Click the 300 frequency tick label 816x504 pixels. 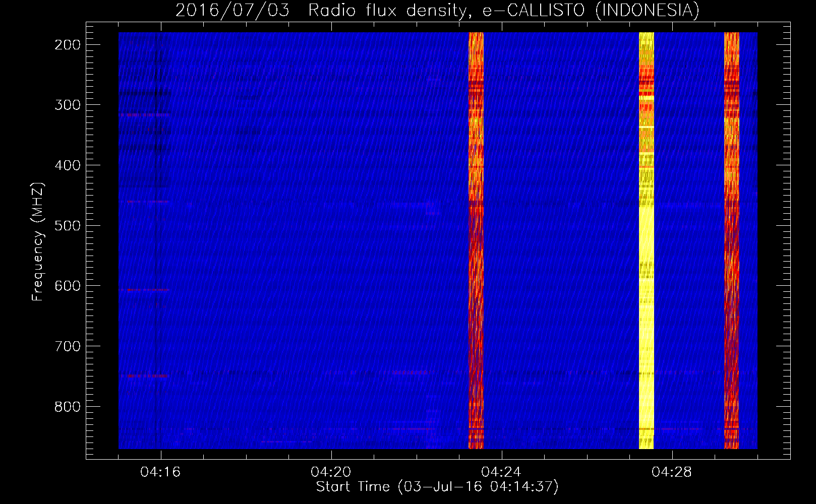(x=68, y=105)
